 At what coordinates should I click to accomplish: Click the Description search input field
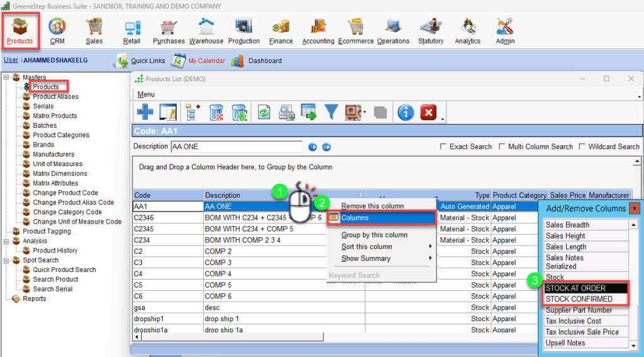[x=236, y=147]
